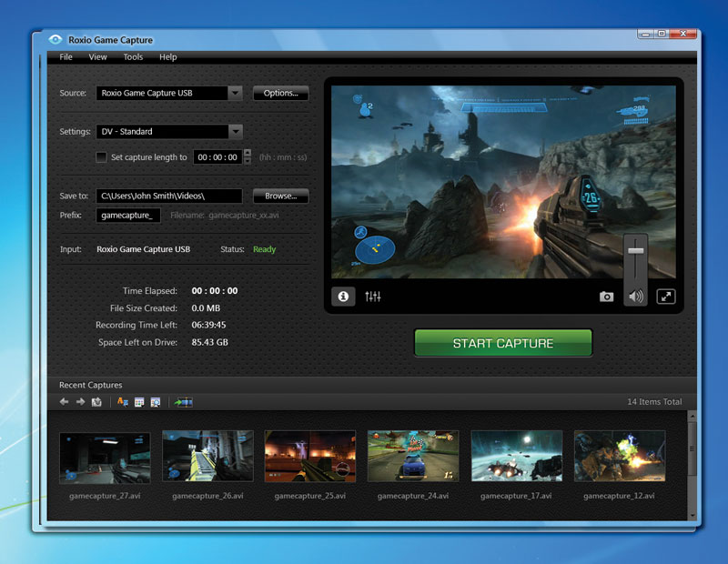
Task: Mute audio with the speaker icon
Action: click(635, 297)
